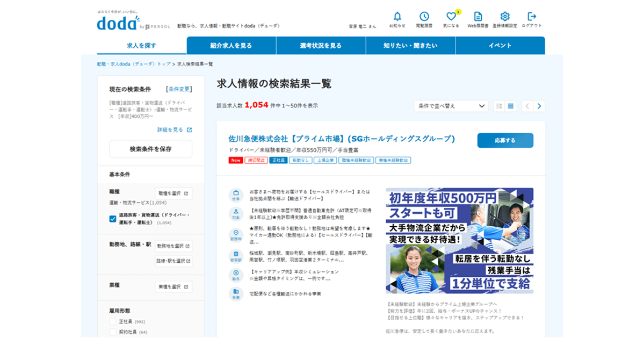Image resolution: width=644 pixels, height=338 pixels.
Task: Open the お知らせ notification bell icon
Action: [x=397, y=17]
